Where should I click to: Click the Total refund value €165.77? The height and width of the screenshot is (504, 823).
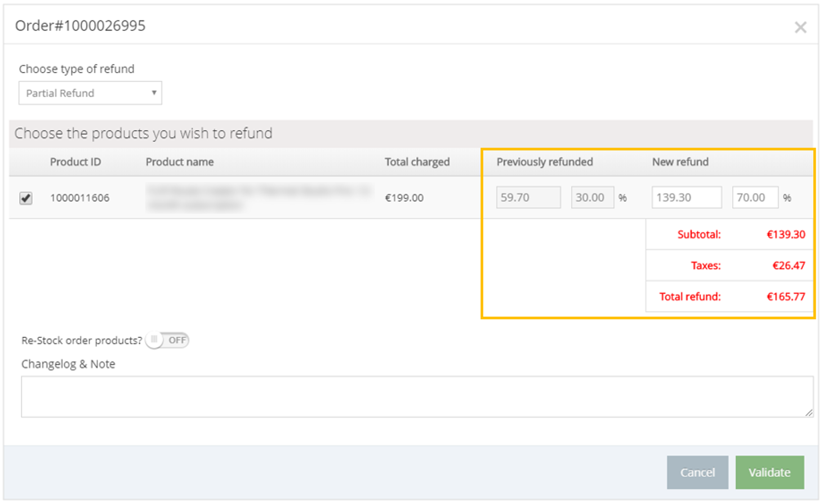click(786, 297)
